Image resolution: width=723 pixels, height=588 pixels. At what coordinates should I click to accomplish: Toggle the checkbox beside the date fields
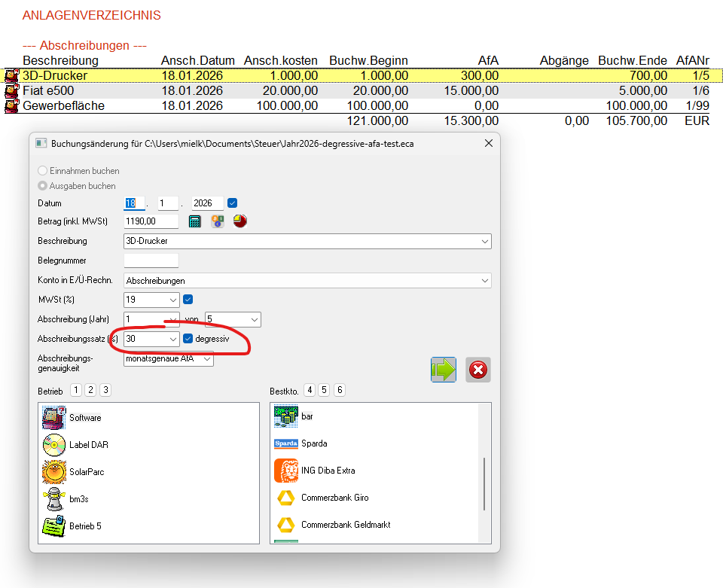tap(233, 203)
